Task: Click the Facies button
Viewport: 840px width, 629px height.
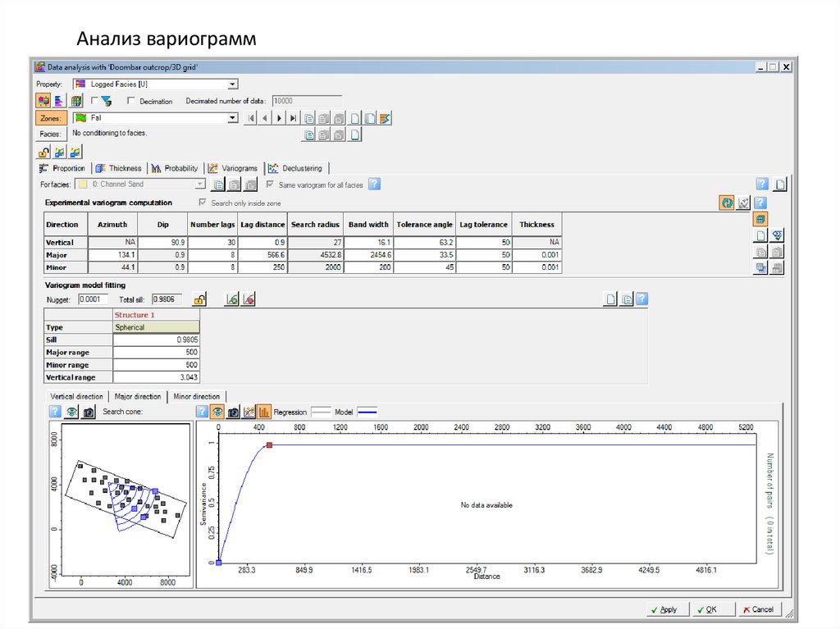Action: (x=50, y=134)
